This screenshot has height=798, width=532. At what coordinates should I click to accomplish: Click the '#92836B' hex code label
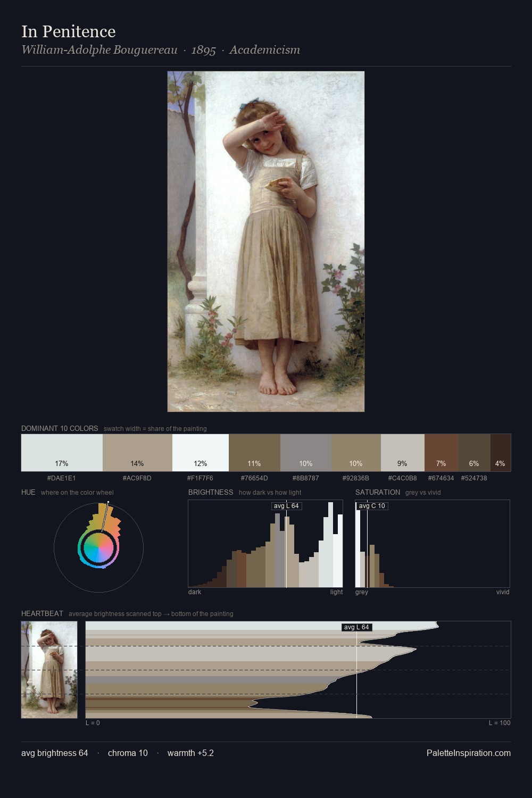pyautogui.click(x=356, y=478)
